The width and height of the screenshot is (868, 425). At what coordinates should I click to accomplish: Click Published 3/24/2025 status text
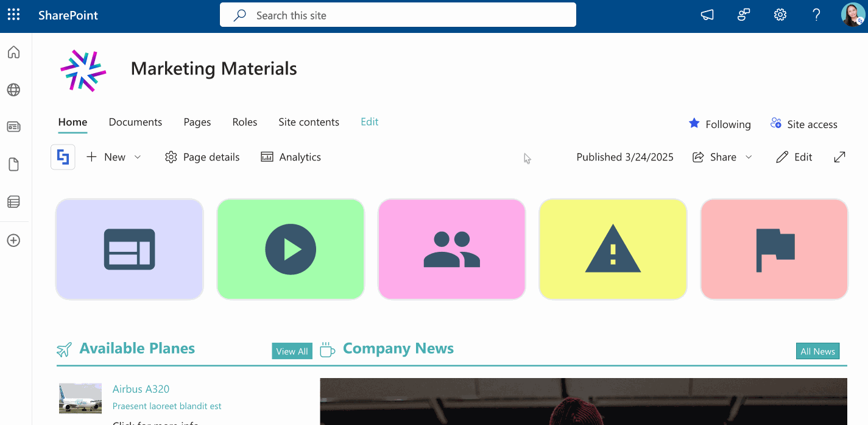pos(625,157)
